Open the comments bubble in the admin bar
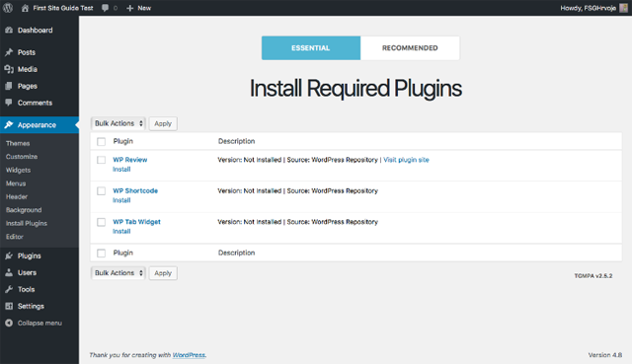The width and height of the screenshot is (632, 364). (106, 8)
